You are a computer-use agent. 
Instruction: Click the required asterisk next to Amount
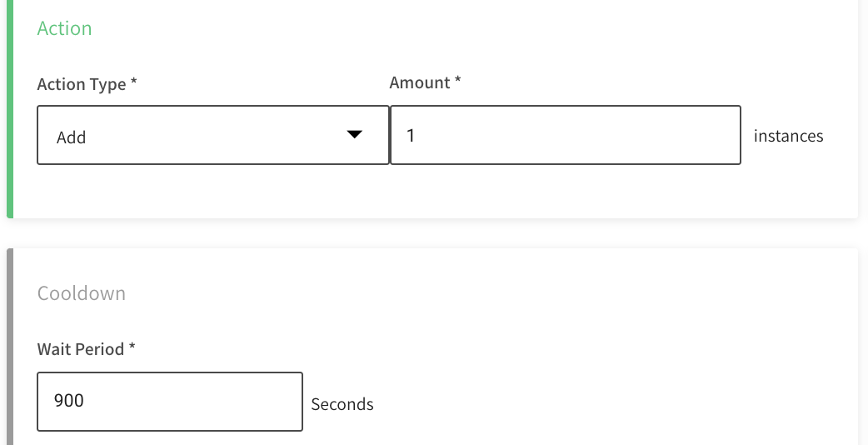[457, 82]
